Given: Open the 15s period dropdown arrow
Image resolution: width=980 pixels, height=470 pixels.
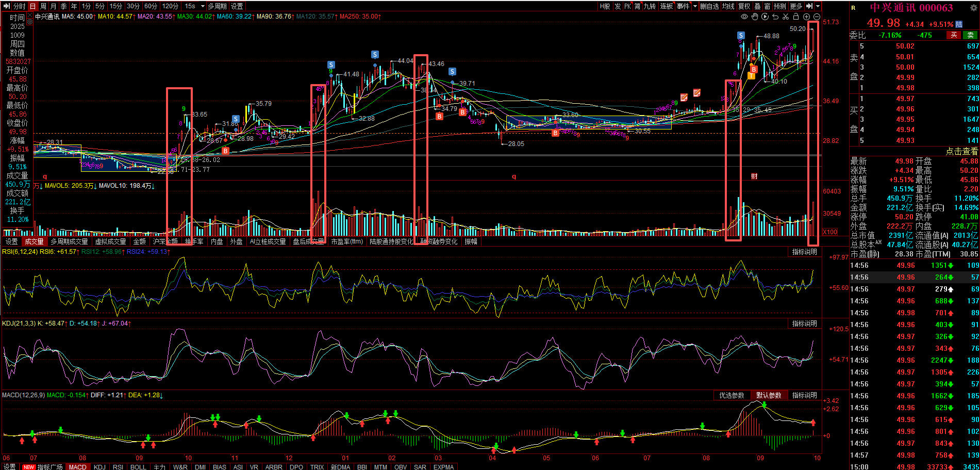Looking at the screenshot, I should click(x=202, y=6).
